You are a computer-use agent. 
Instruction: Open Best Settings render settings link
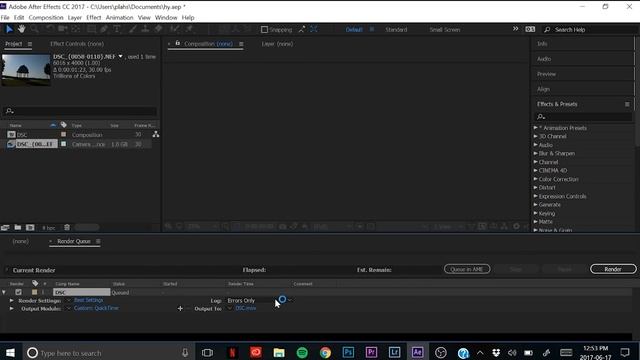point(89,300)
